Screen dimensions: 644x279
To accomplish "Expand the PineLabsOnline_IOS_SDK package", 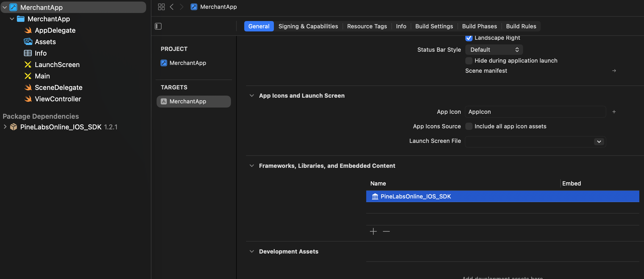I will coord(5,127).
